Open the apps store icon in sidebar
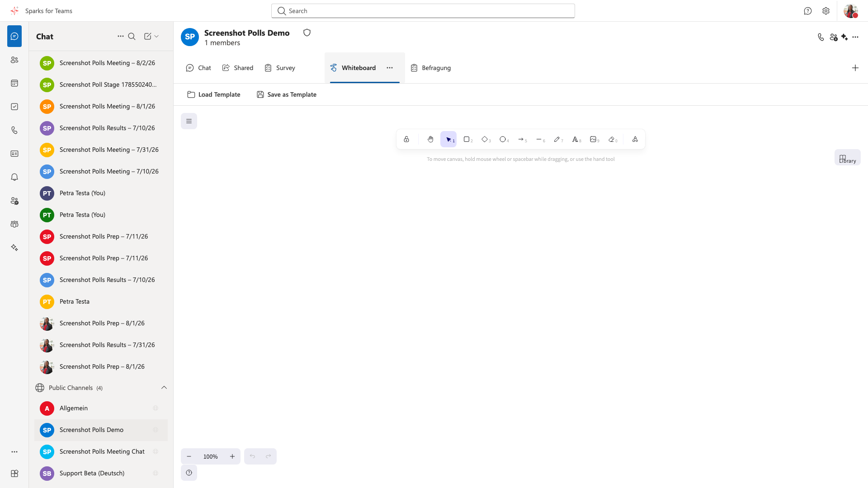The width and height of the screenshot is (868, 488). (14, 474)
